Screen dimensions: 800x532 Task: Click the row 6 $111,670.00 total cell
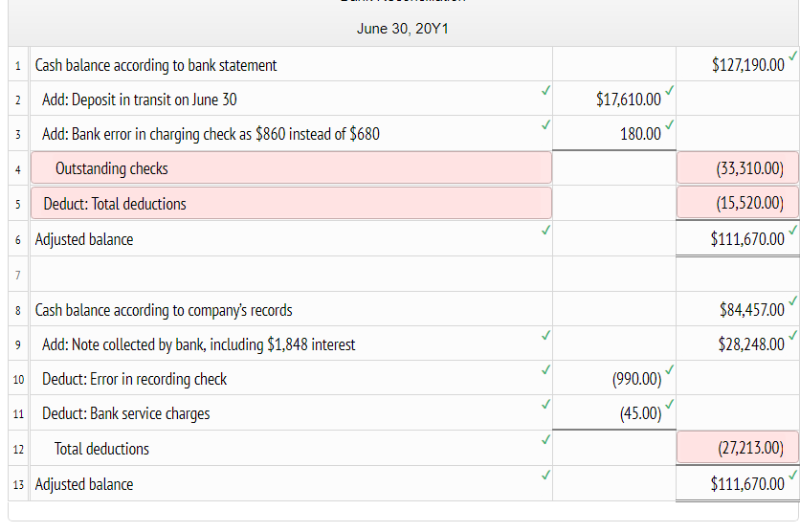(x=738, y=238)
